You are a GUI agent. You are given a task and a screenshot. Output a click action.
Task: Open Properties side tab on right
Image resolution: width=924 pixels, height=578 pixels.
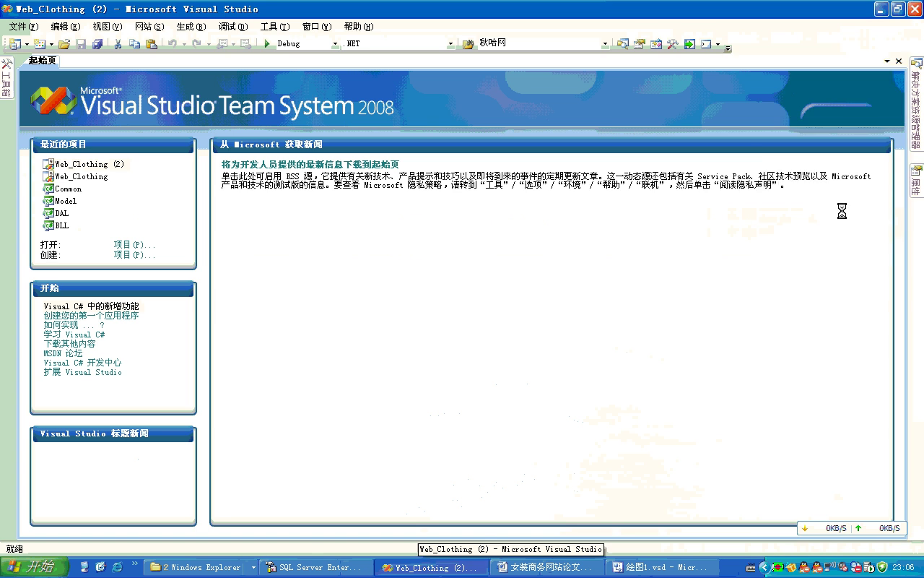(916, 181)
